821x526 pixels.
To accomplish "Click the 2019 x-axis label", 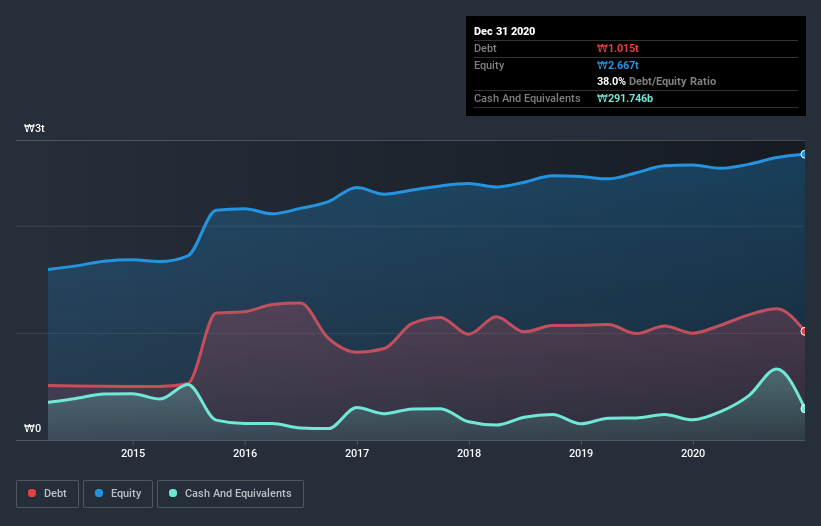I will point(581,453).
